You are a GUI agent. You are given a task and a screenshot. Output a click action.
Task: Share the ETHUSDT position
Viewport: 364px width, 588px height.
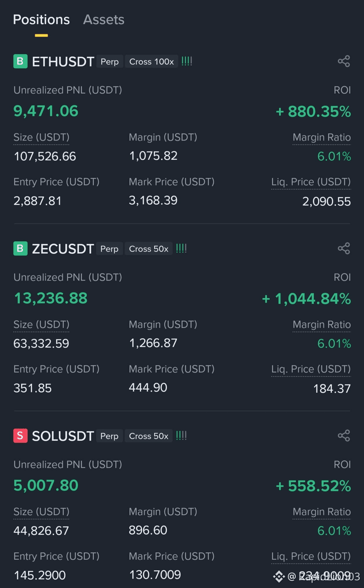(344, 61)
